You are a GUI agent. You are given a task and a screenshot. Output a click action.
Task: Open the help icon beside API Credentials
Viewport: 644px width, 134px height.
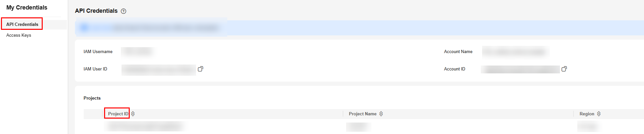tap(123, 11)
